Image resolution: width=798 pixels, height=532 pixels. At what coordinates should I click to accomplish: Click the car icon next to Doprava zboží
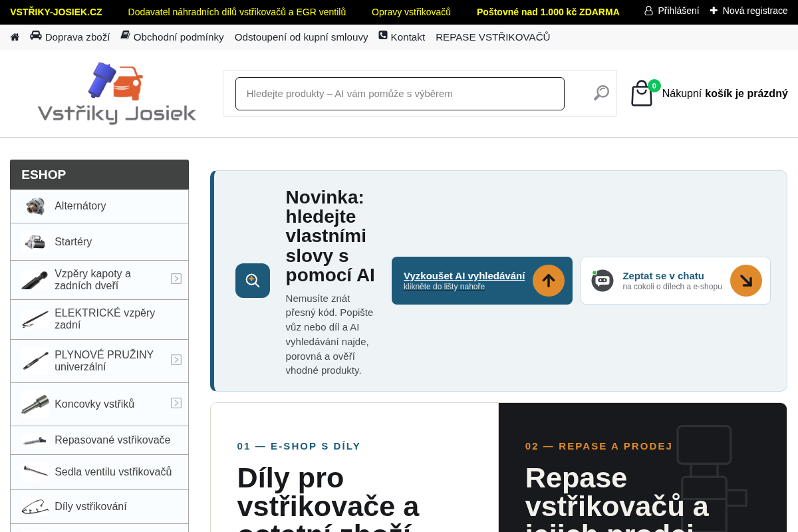pos(36,35)
